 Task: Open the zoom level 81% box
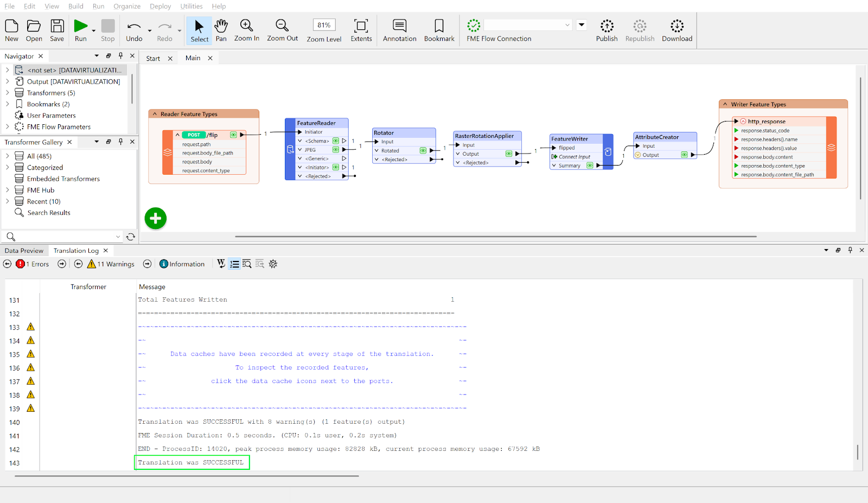[324, 25]
